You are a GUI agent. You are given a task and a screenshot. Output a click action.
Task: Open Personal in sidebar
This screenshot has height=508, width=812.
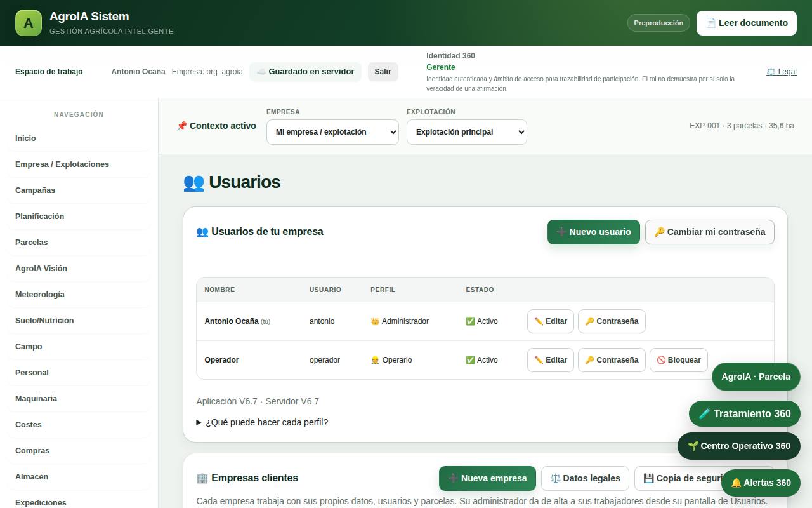[79, 373]
